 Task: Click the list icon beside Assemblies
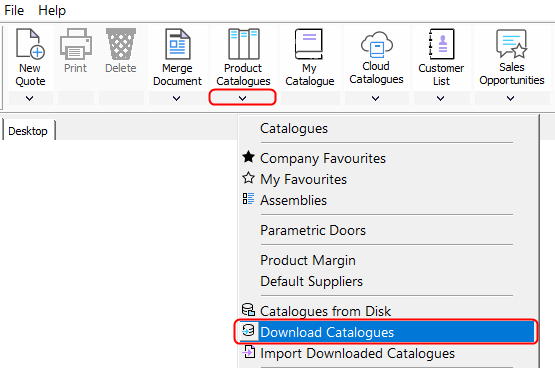click(248, 199)
